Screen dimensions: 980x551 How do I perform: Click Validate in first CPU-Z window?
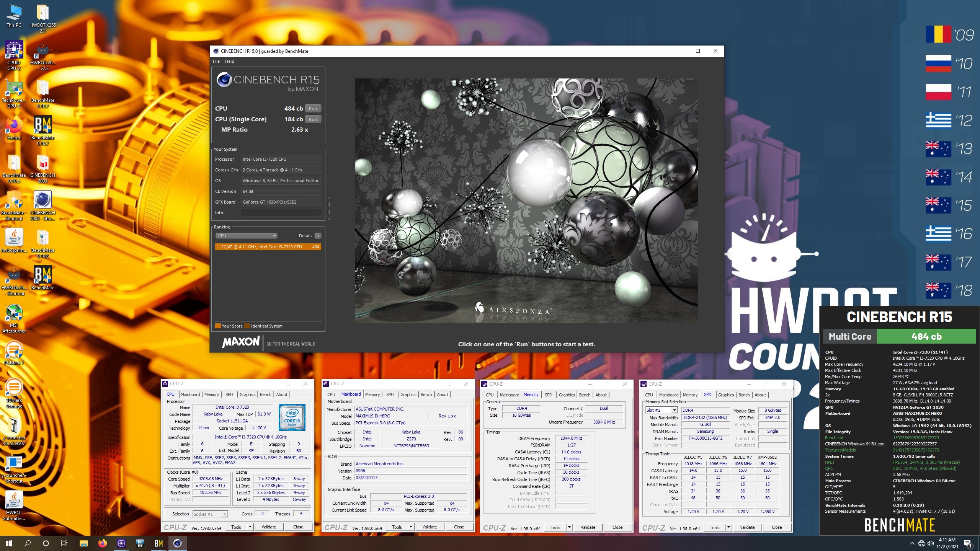(x=269, y=527)
